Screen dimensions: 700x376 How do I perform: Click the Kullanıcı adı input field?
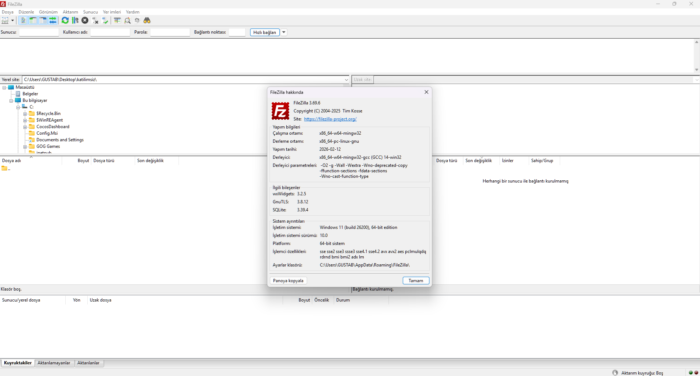[110, 32]
